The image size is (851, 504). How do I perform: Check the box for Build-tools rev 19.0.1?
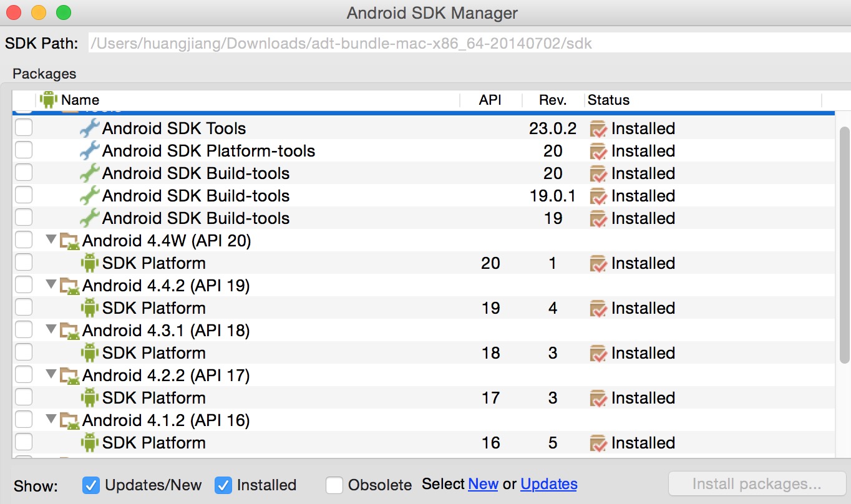click(x=24, y=196)
